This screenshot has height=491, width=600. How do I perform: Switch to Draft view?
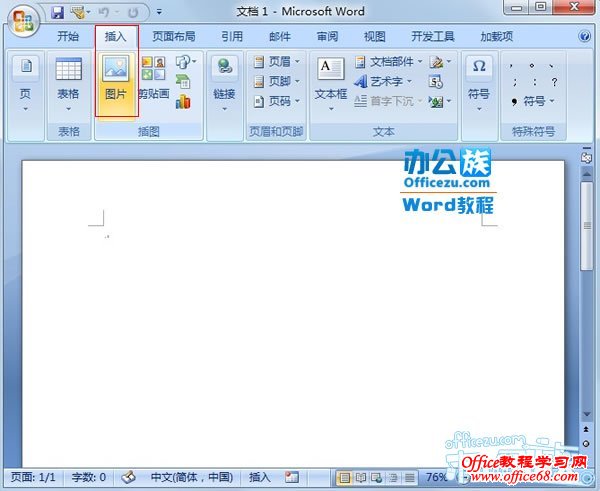409,478
